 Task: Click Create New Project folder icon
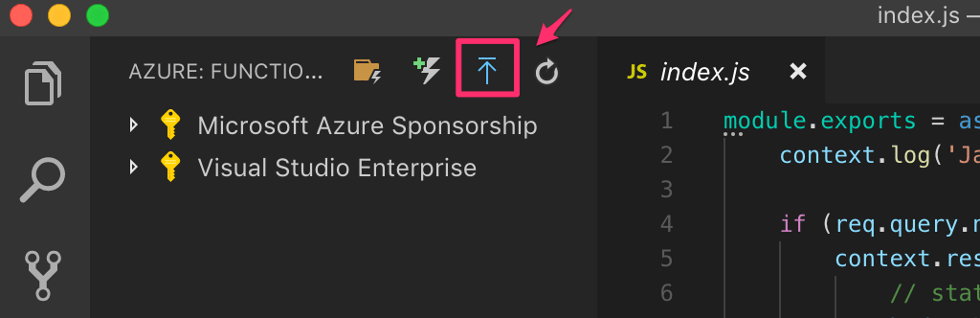click(367, 71)
